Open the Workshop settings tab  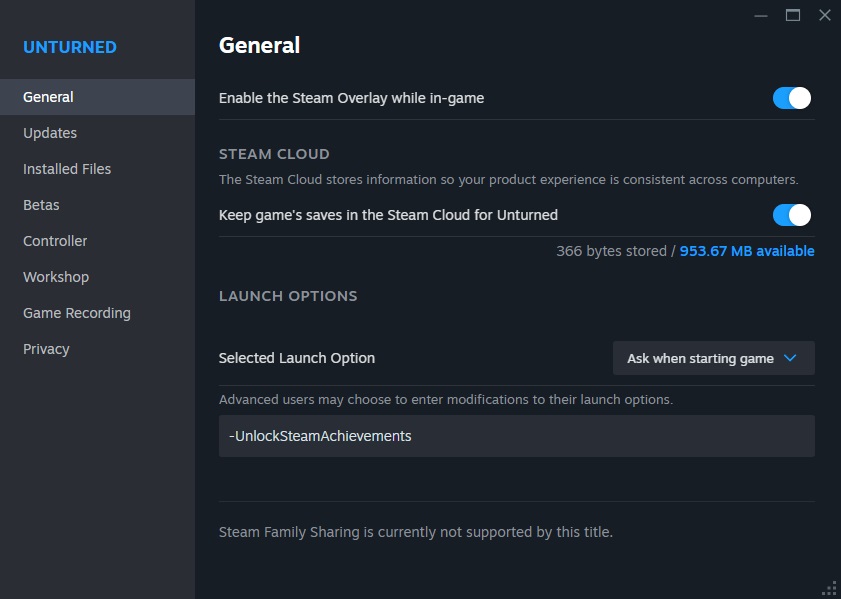point(56,277)
